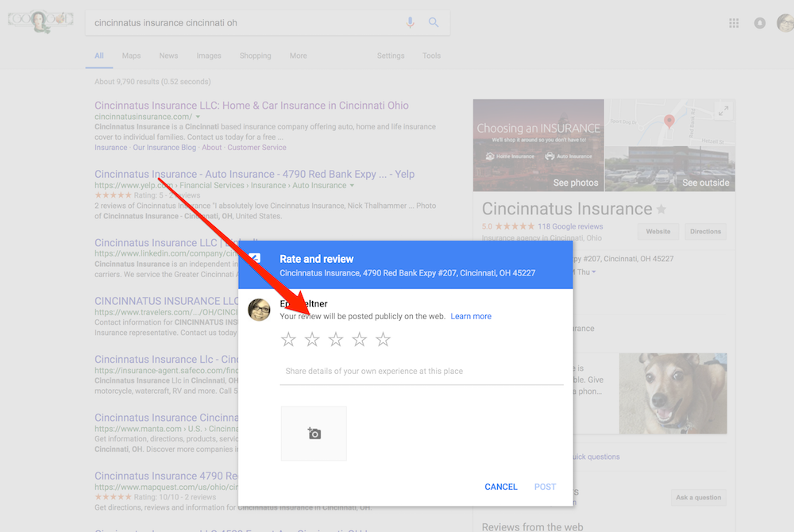Screen dimensions: 794x532
Task: Cancel the review dialog
Action: pos(501,487)
